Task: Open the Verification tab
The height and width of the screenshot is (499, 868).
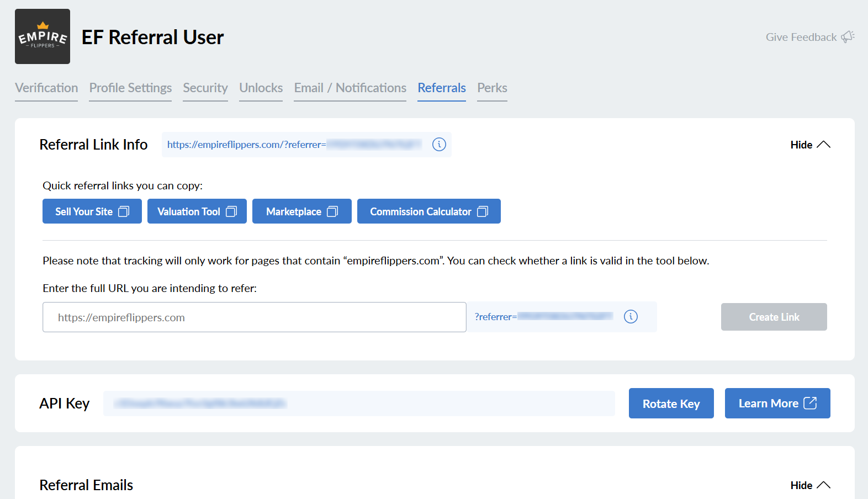Action: click(46, 88)
